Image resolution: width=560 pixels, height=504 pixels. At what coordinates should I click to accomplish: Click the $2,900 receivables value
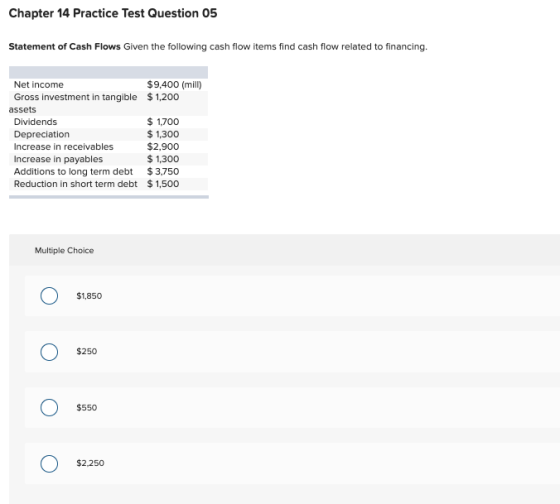coord(163,147)
